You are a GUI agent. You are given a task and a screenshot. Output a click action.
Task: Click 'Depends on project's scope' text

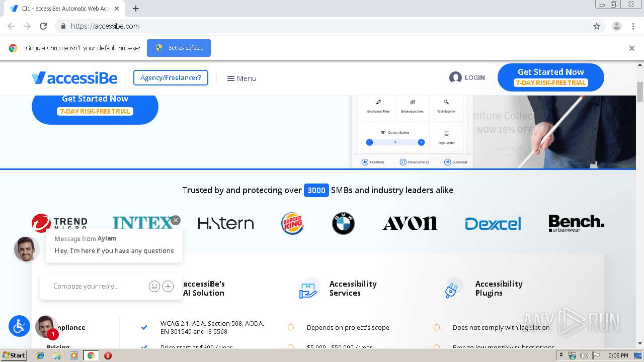click(348, 327)
